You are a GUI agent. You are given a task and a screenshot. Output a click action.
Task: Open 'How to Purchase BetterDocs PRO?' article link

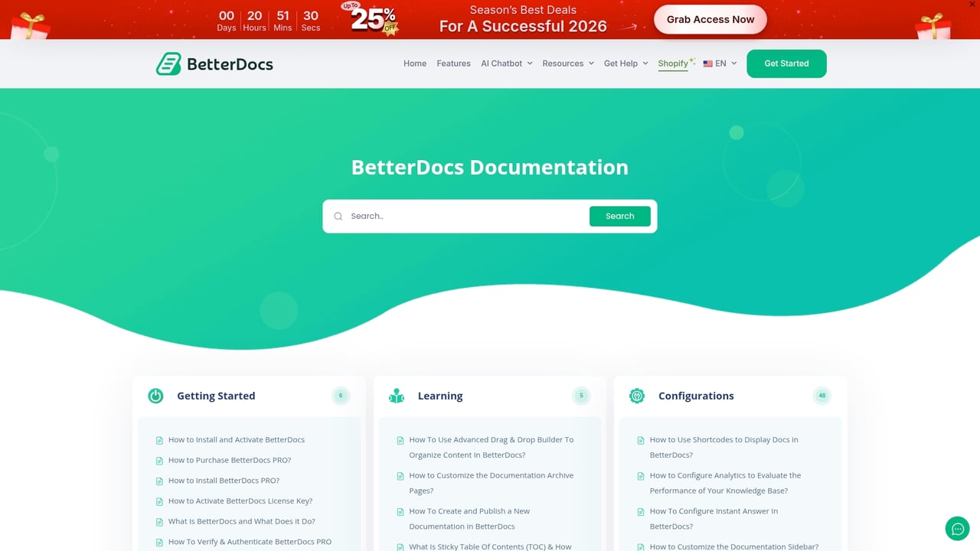(230, 460)
